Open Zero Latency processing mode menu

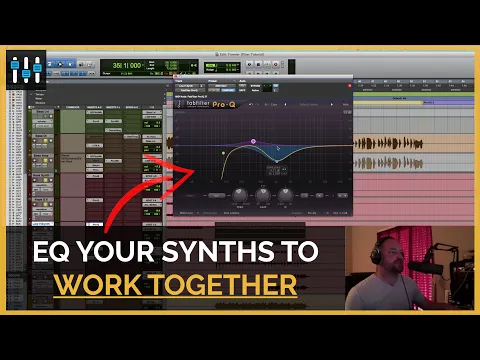pos(231,213)
